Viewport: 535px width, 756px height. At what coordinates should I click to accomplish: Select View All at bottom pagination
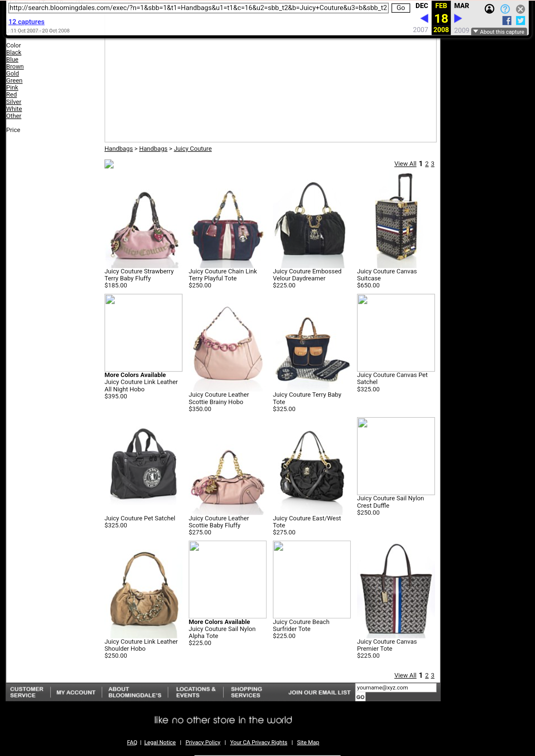coord(405,675)
